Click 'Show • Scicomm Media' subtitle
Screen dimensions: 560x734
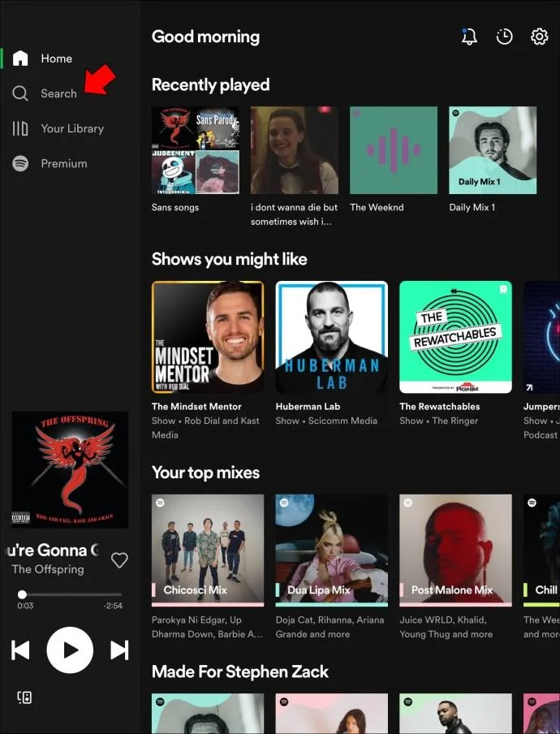(326, 421)
